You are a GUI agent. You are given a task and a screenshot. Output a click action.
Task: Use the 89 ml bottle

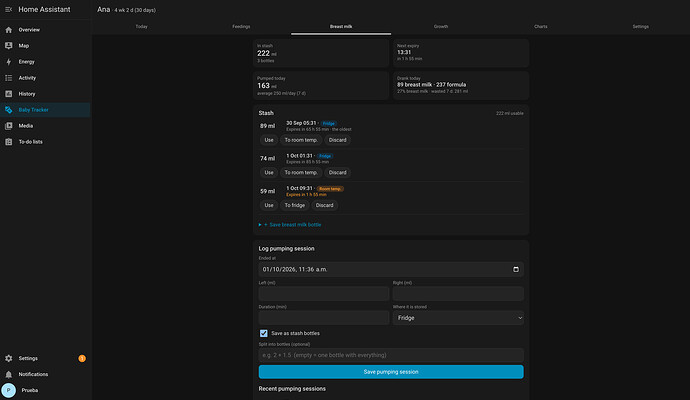click(x=269, y=140)
